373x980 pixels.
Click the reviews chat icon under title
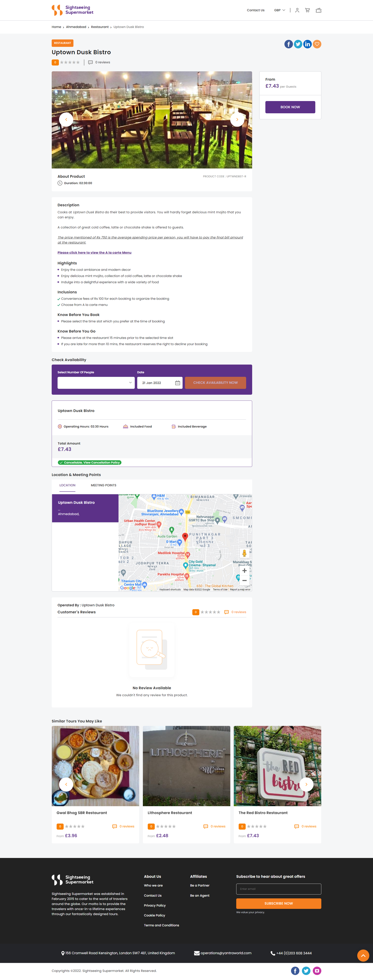coord(91,62)
